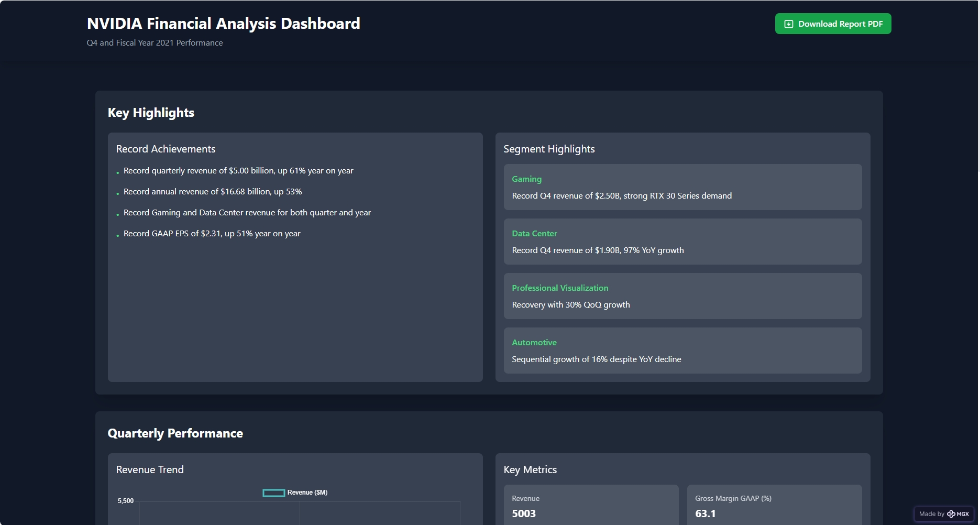This screenshot has height=525, width=980.
Task: Select the NVIDIA Financial Analysis Dashboard title
Action: [x=224, y=24]
